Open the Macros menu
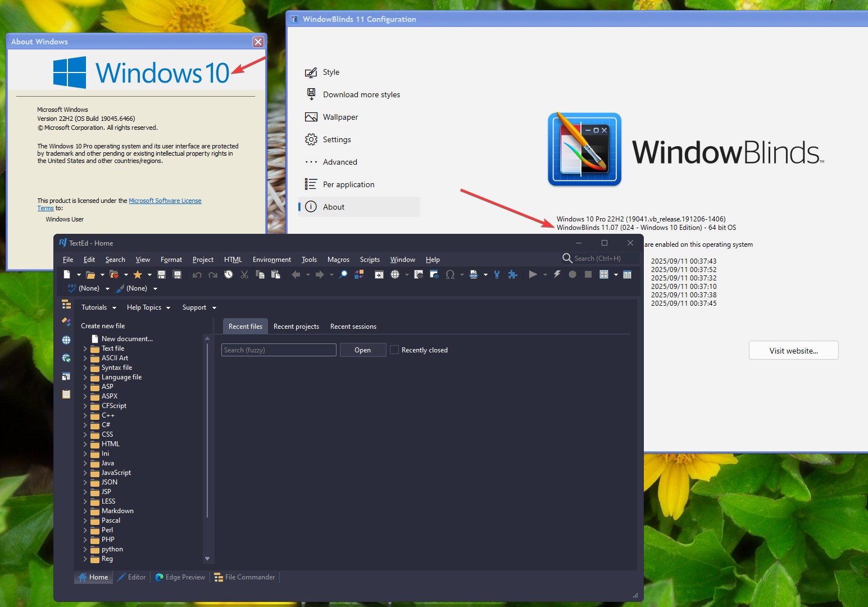 [x=338, y=260]
